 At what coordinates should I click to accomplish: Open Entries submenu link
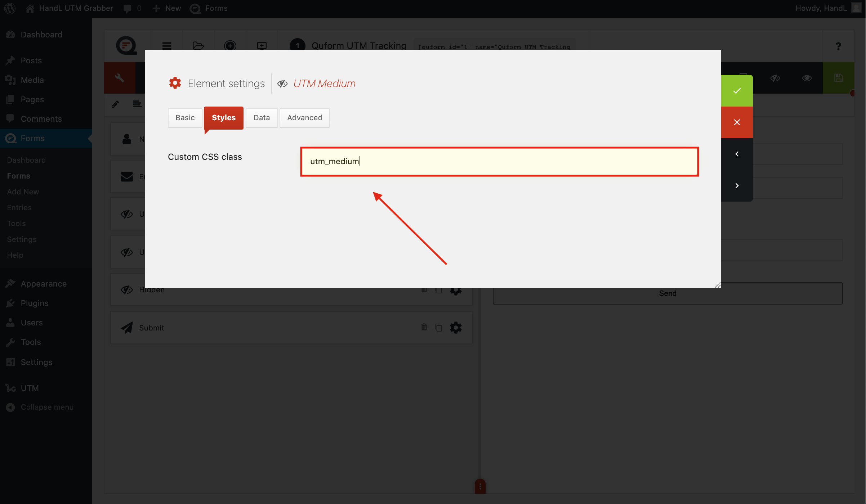pos(19,208)
